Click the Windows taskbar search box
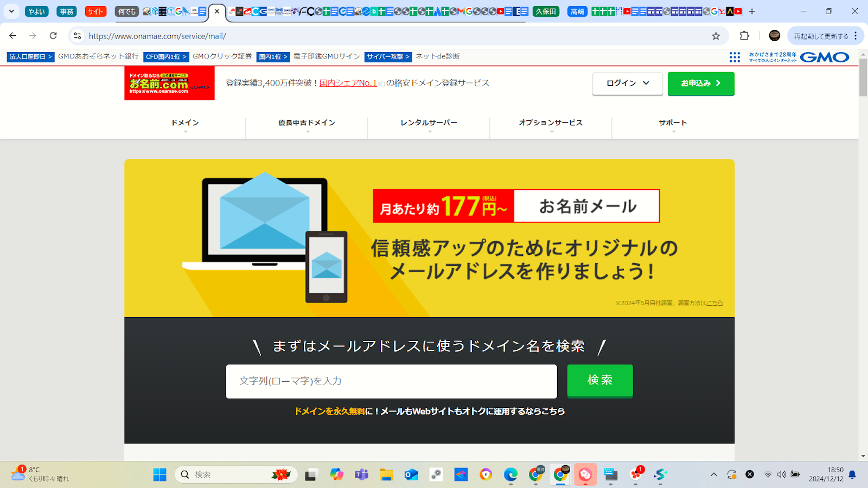Screen dimensions: 868x488 coord(236,475)
